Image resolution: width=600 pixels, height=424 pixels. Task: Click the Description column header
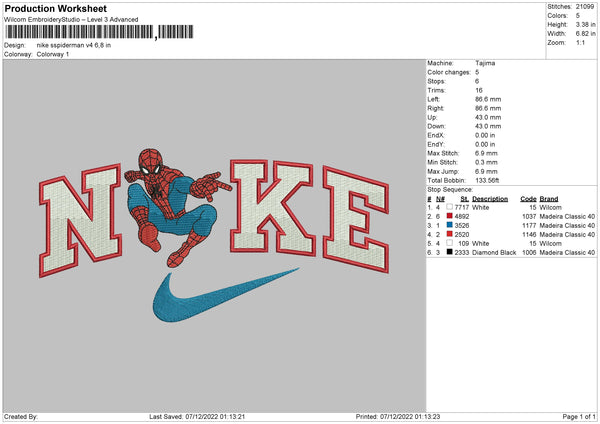(x=490, y=198)
